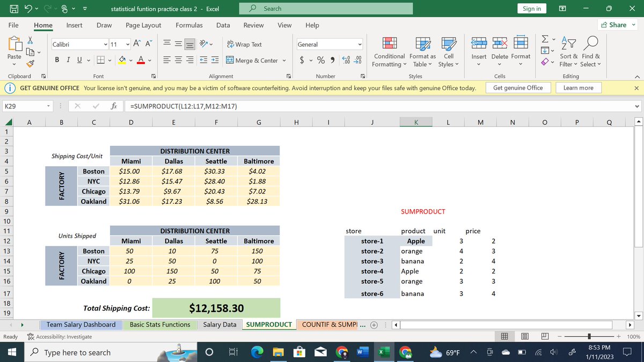Click the zoom slider handle
This screenshot has width=644, height=362.
pyautogui.click(x=590, y=336)
